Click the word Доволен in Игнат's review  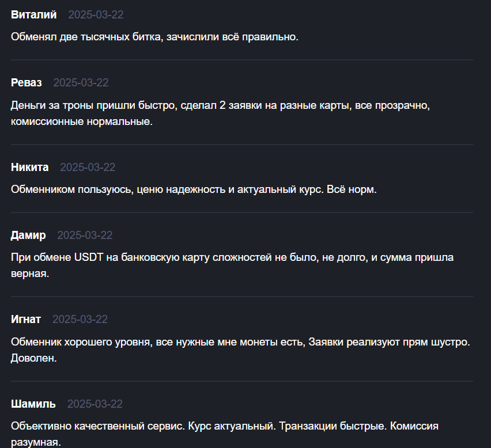[34, 358]
